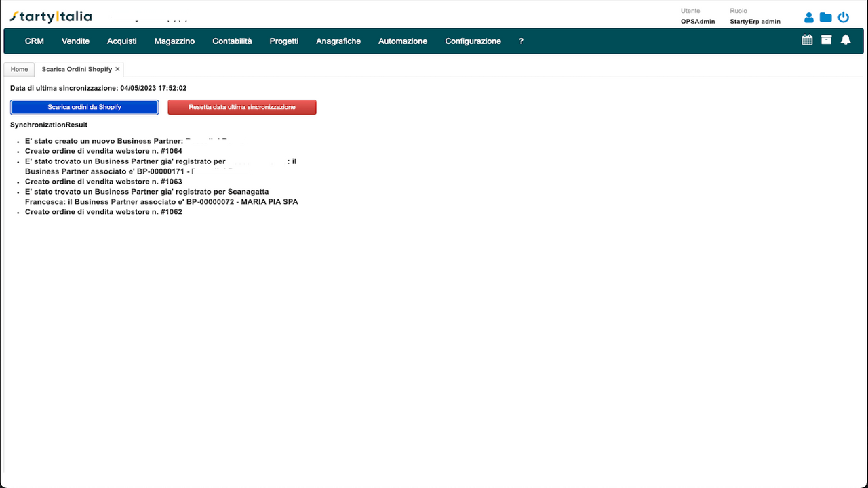Image resolution: width=868 pixels, height=488 pixels.
Task: Click line 'Creato ordine di vendita webstore n. #1064'
Action: click(104, 151)
